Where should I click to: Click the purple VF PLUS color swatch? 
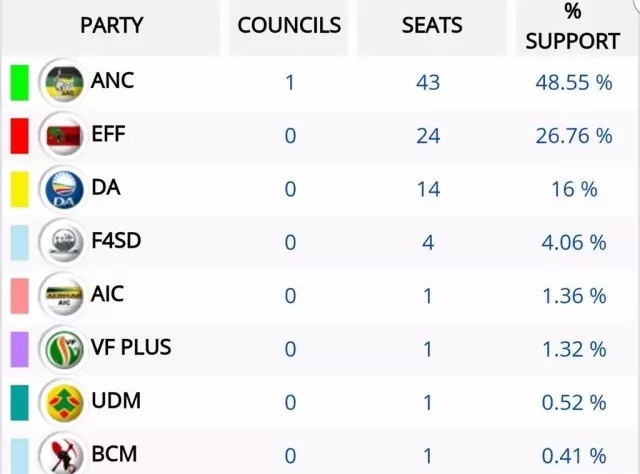click(x=20, y=349)
